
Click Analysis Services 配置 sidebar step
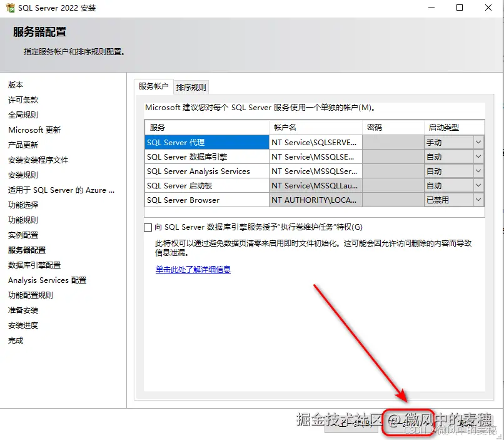click(x=48, y=280)
